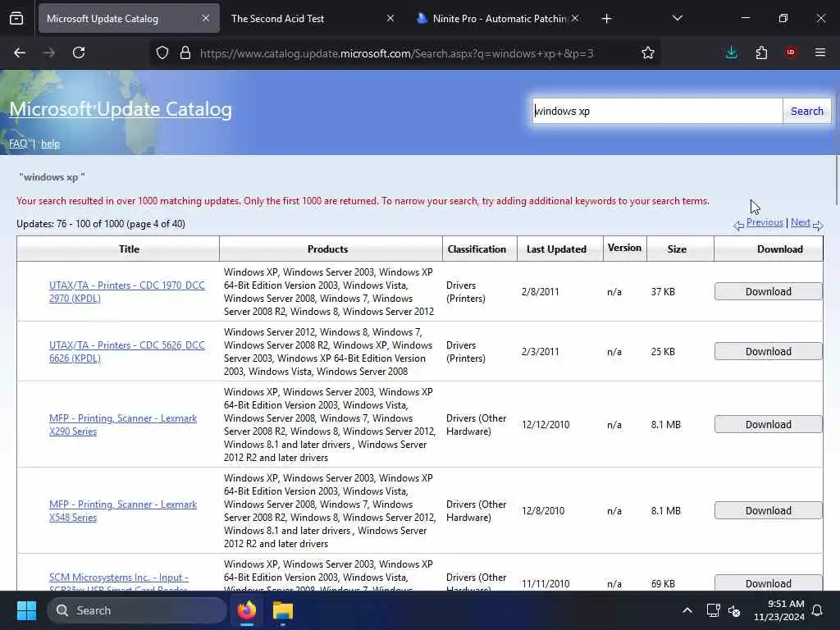
Task: List all tabs dropdown arrow
Action: pos(677,19)
